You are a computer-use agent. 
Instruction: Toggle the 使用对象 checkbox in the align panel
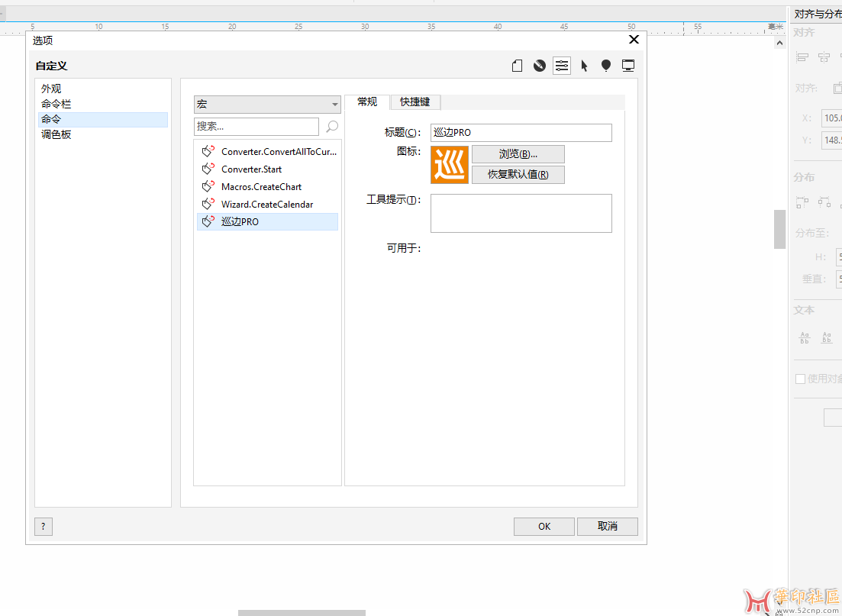[x=800, y=379]
